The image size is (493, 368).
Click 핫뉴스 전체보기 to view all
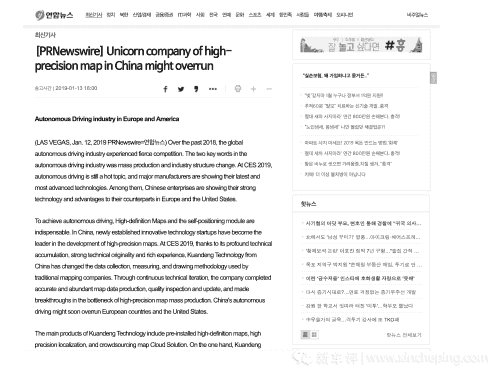[x=404, y=335]
